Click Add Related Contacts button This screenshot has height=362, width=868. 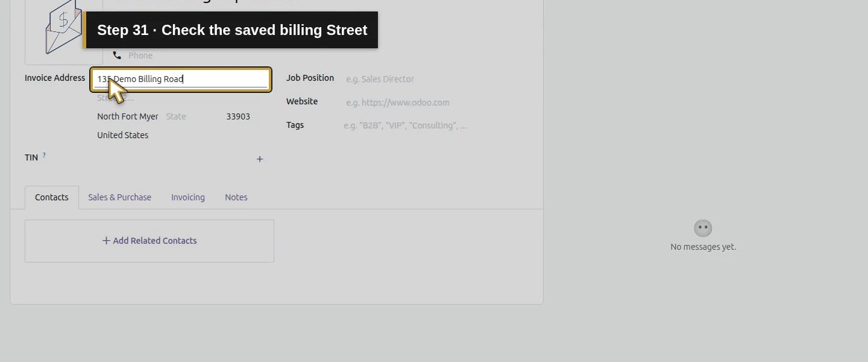(149, 241)
